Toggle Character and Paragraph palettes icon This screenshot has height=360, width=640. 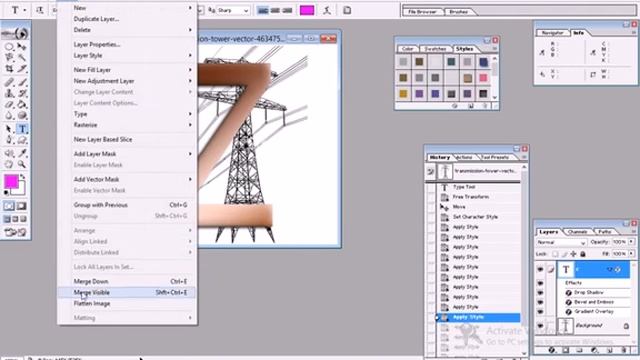tap(347, 11)
